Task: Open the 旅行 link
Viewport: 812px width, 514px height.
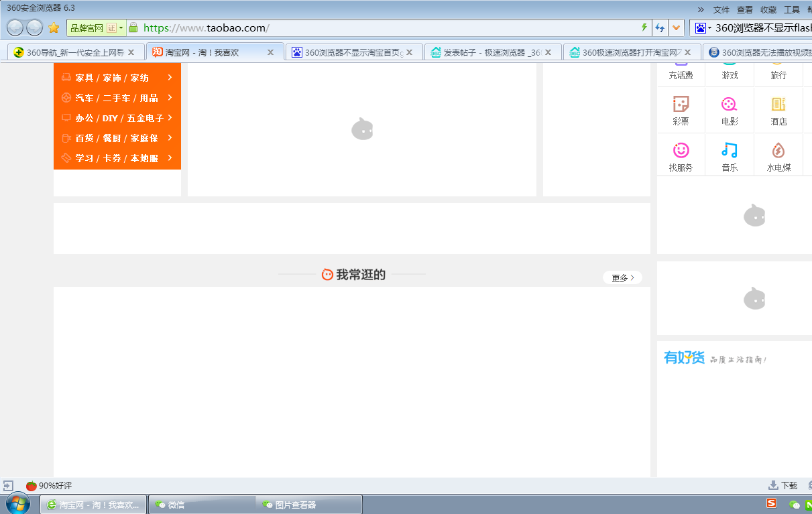Action: pos(778,76)
